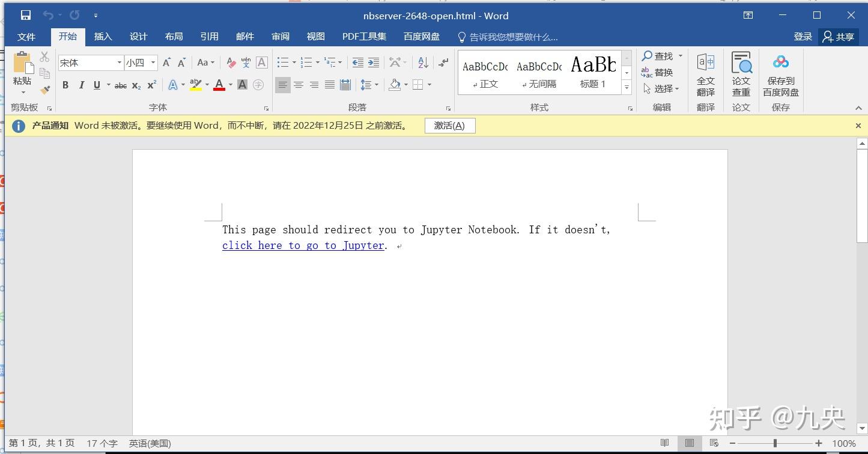This screenshot has height=454, width=868.
Task: Click the enclosed characters icon
Action: 258,85
